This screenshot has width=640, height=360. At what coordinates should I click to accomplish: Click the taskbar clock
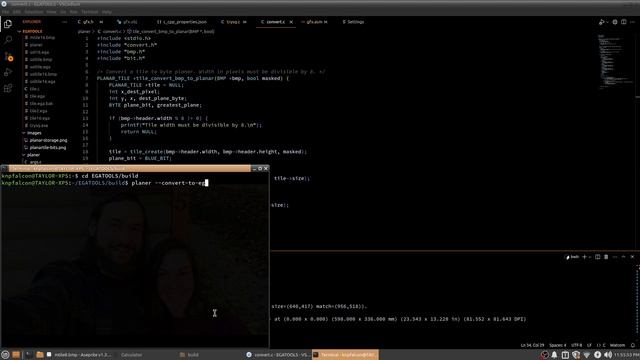(627, 355)
